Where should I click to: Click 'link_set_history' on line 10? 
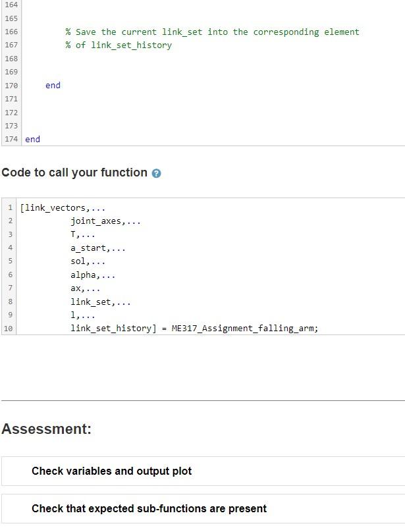pos(103,328)
